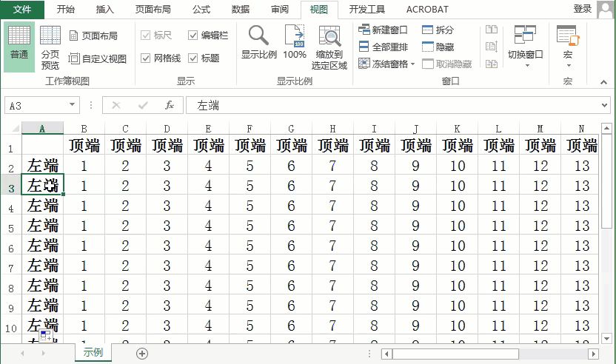
Task: Click the cancel X in formula bar
Action: click(x=116, y=105)
